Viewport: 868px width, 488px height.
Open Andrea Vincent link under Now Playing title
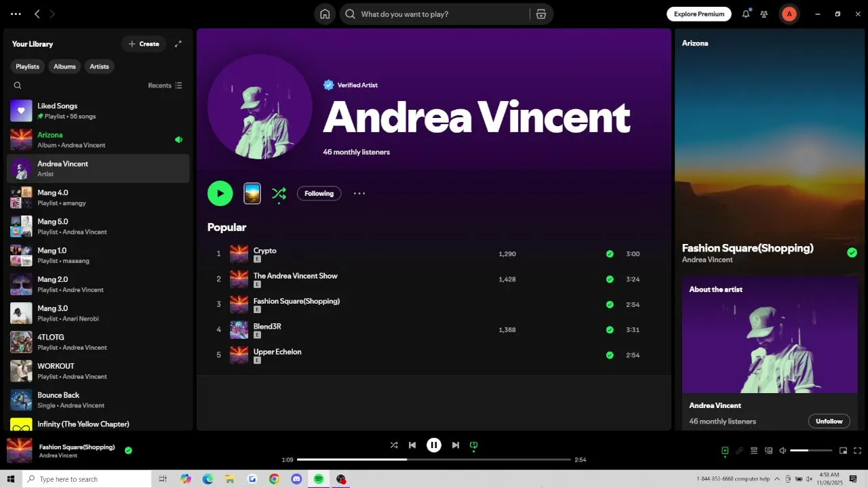[x=707, y=260]
